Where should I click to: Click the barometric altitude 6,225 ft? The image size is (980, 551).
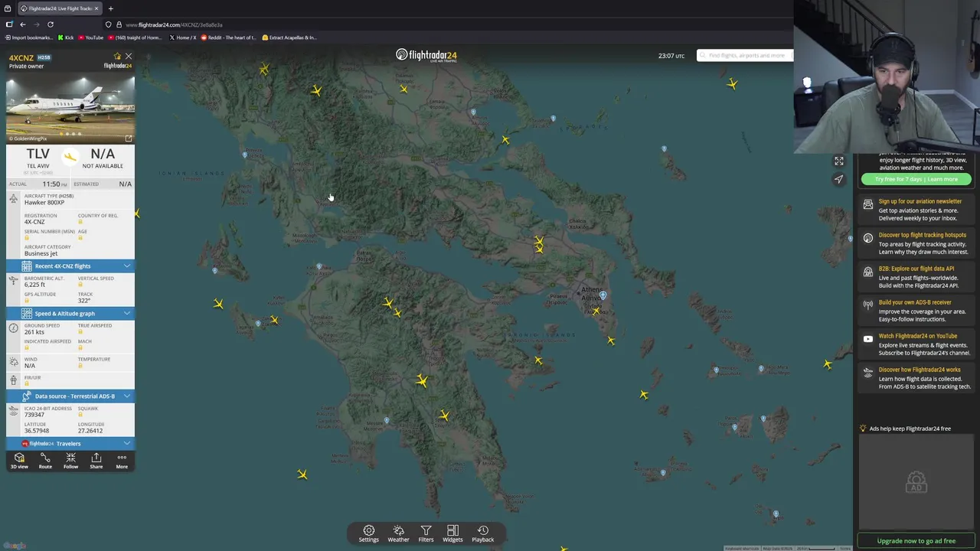tap(34, 285)
